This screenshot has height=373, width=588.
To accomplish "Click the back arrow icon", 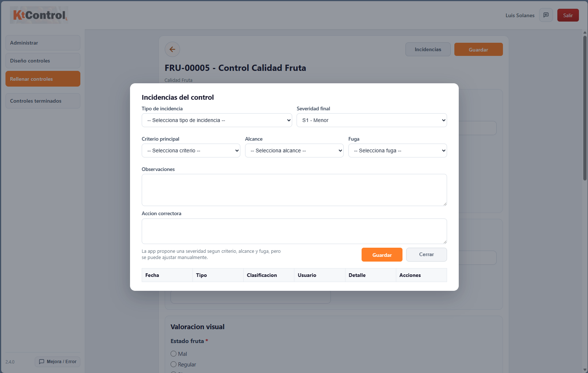I will click(172, 49).
